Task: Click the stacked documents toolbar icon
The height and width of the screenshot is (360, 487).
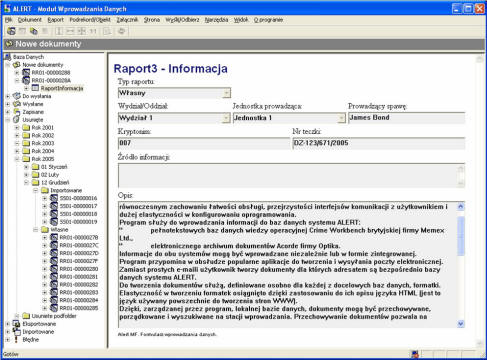Action: 33,31
